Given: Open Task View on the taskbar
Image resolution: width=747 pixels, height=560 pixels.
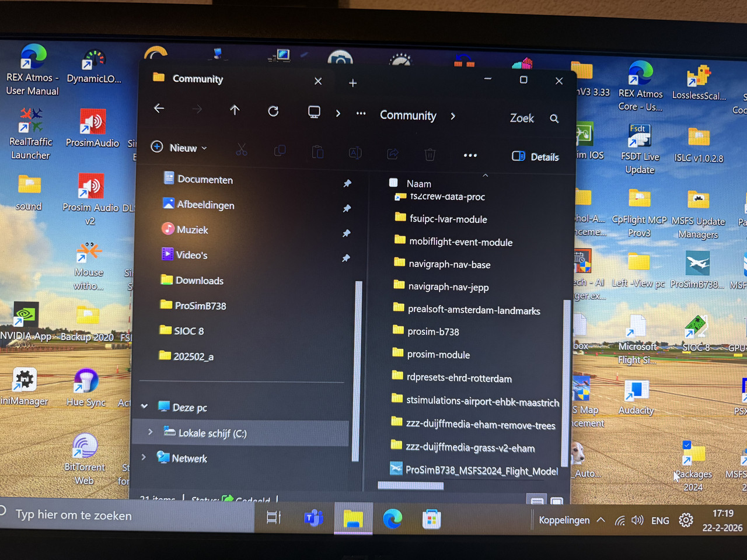Looking at the screenshot, I should 274,517.
